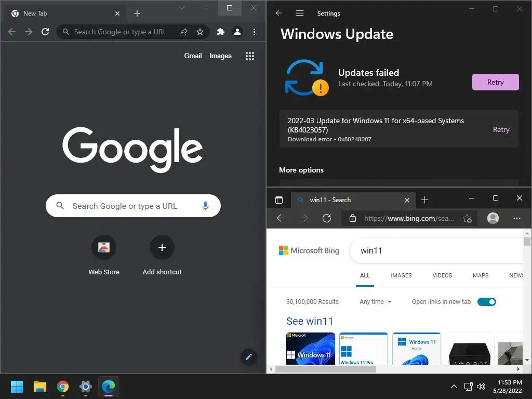Customize Chrome with the pencil icon
The height and width of the screenshot is (399, 532).
(x=249, y=357)
